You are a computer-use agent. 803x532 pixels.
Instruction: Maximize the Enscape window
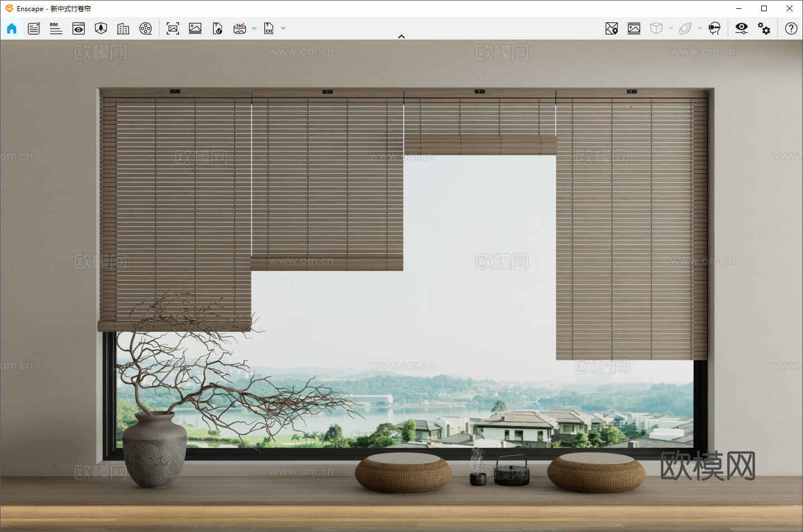[x=764, y=8]
